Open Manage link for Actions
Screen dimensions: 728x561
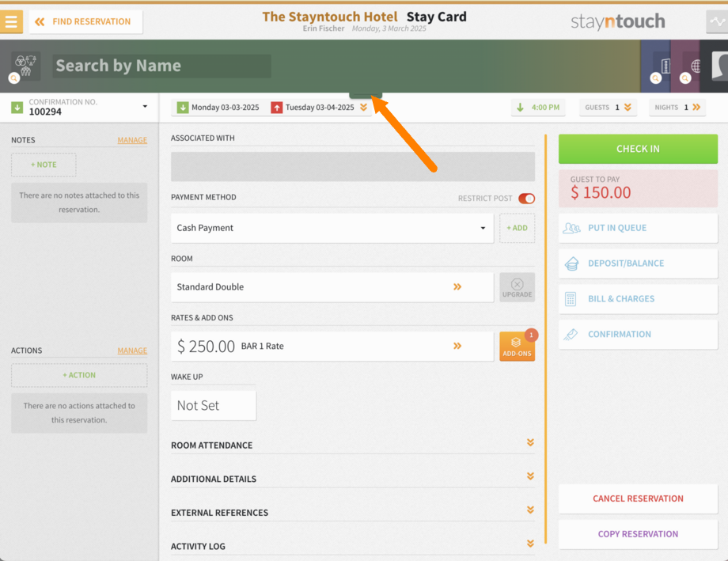click(132, 351)
